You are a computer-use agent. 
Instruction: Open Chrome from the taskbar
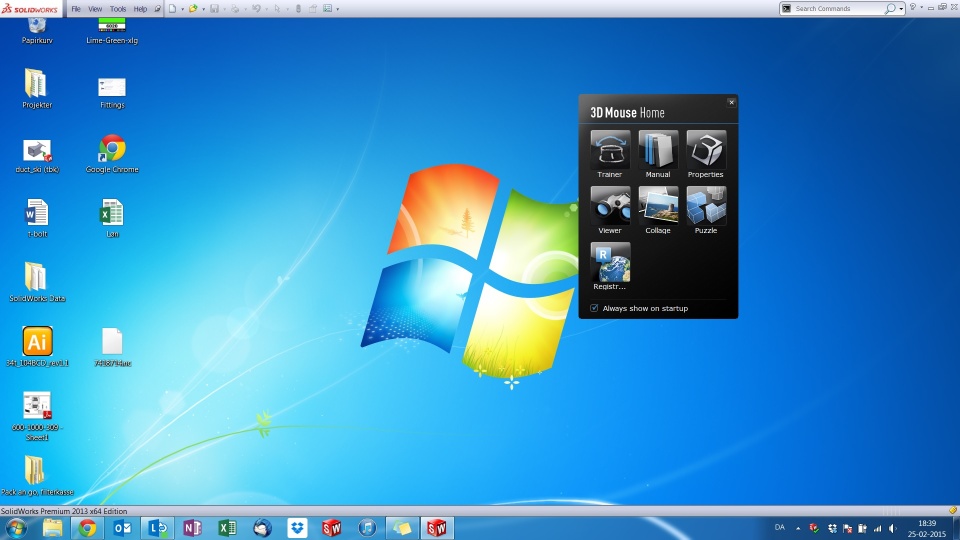(x=87, y=528)
